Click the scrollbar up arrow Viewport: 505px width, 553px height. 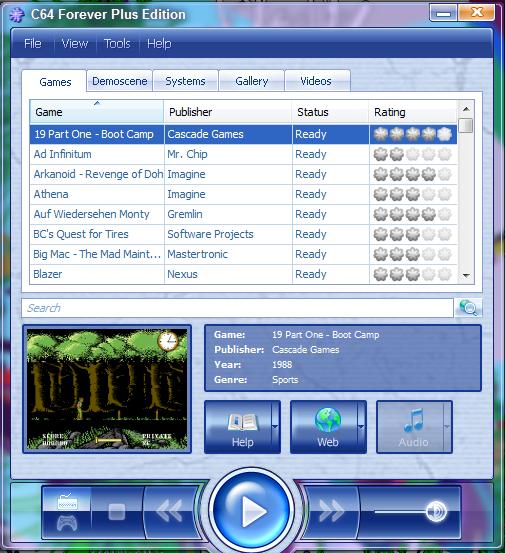(466, 109)
